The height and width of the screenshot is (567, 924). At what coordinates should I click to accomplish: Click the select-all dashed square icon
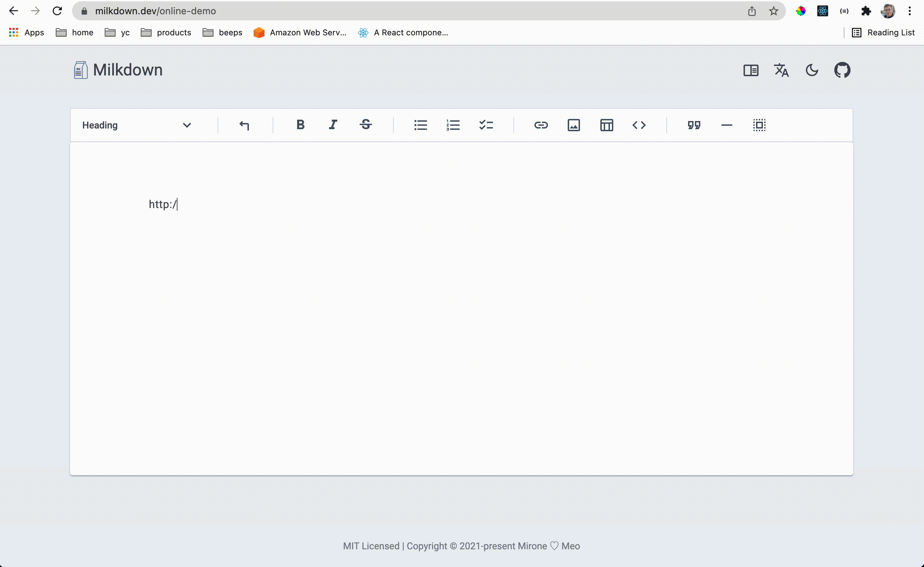(759, 125)
